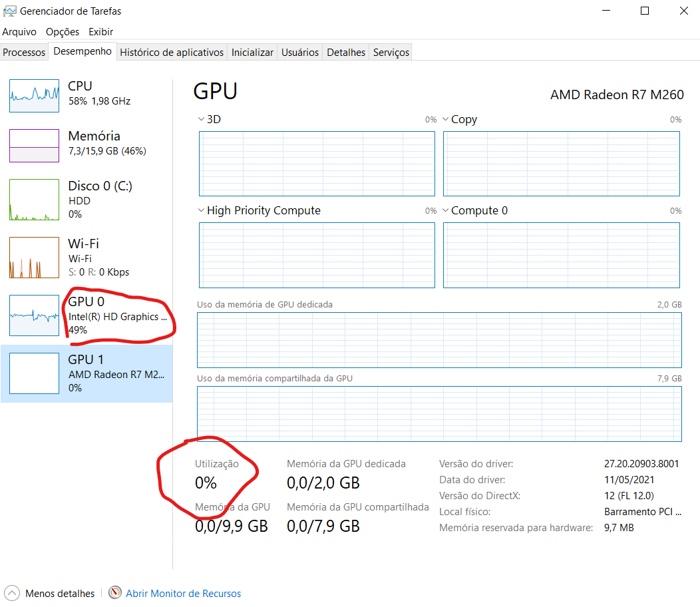Select the CPU mini graph thumbnail
The height and width of the screenshot is (607, 700).
[35, 96]
